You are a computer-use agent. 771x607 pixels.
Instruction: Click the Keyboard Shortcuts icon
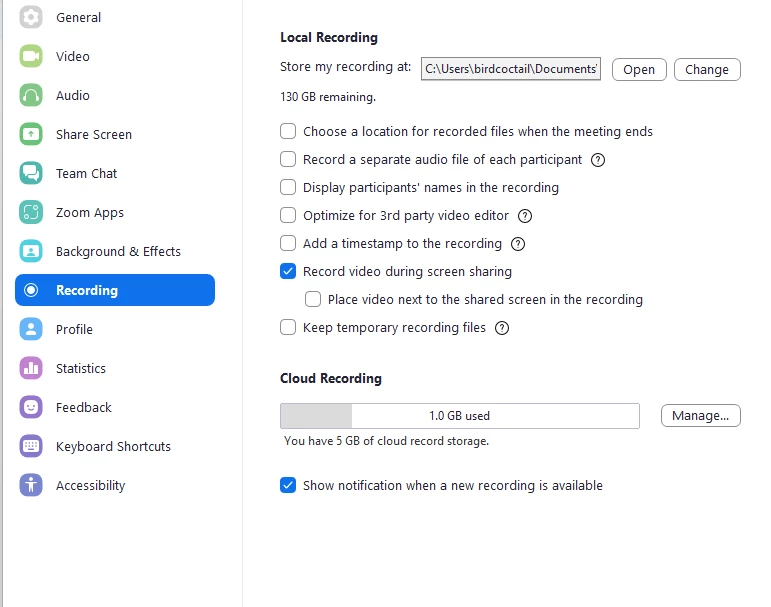[31, 446]
